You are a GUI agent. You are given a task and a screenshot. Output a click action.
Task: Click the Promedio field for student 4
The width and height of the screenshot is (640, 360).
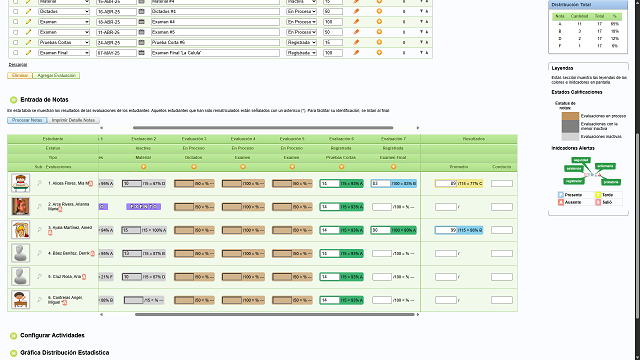[x=446, y=253]
